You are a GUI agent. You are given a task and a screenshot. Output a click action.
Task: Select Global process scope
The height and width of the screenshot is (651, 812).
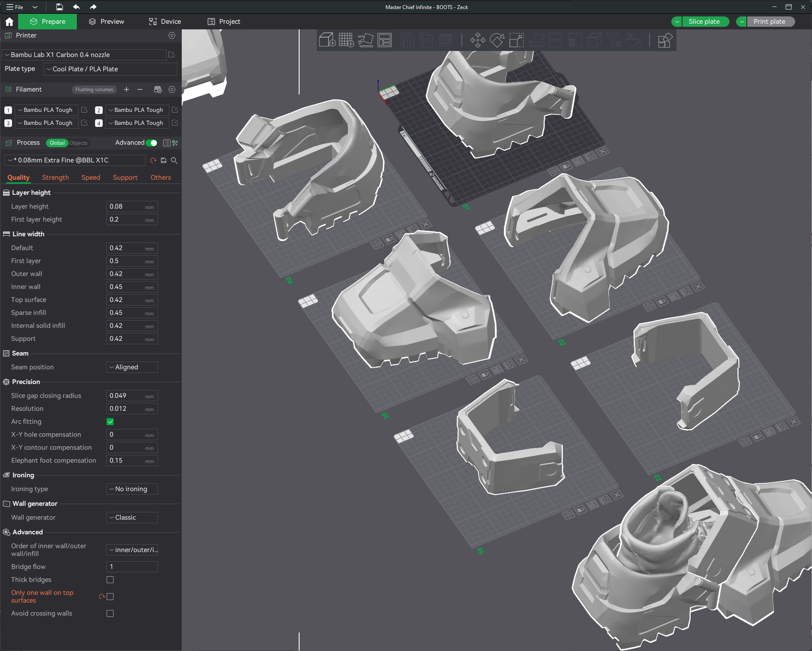(57, 143)
